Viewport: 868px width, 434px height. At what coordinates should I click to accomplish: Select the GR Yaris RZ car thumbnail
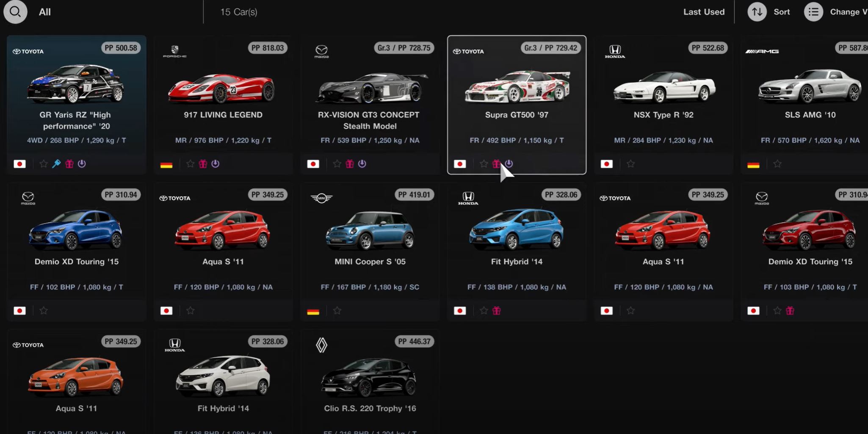tap(76, 84)
